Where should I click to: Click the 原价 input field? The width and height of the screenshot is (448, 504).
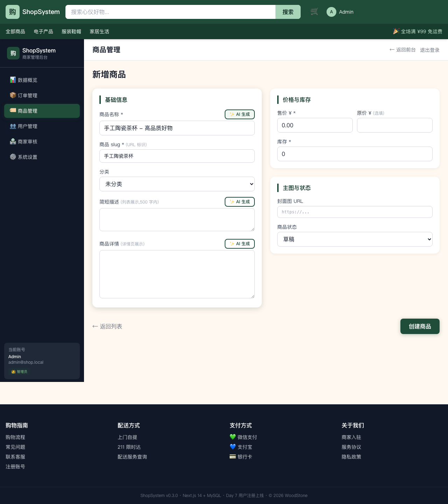tap(395, 125)
